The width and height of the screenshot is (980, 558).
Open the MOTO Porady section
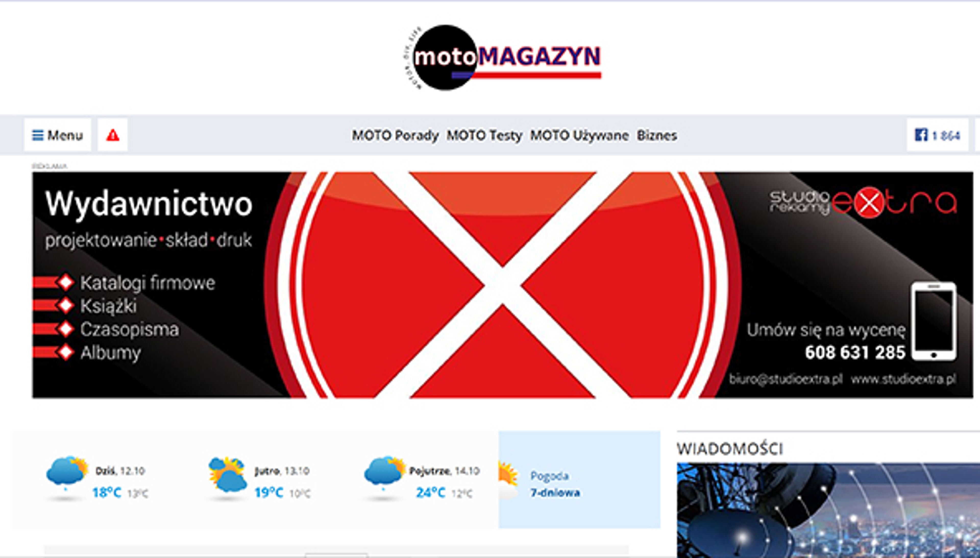point(395,135)
